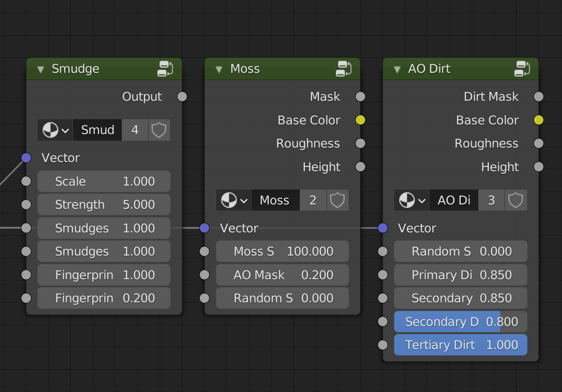Click the Roughness output socket on Moss node
Viewport: 562px width, 392px height.
click(360, 143)
